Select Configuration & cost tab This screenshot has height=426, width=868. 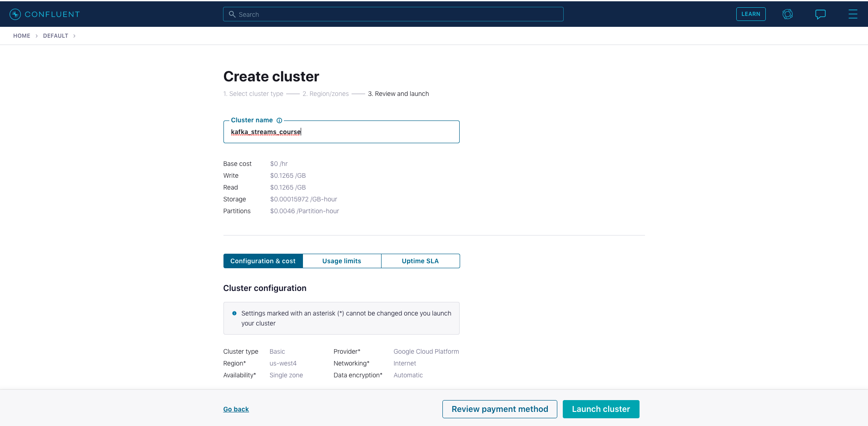[x=263, y=261]
